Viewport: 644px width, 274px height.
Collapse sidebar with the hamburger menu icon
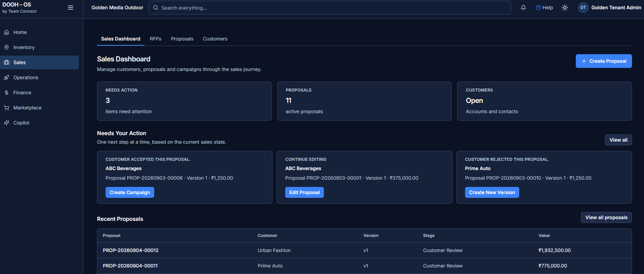pyautogui.click(x=71, y=8)
